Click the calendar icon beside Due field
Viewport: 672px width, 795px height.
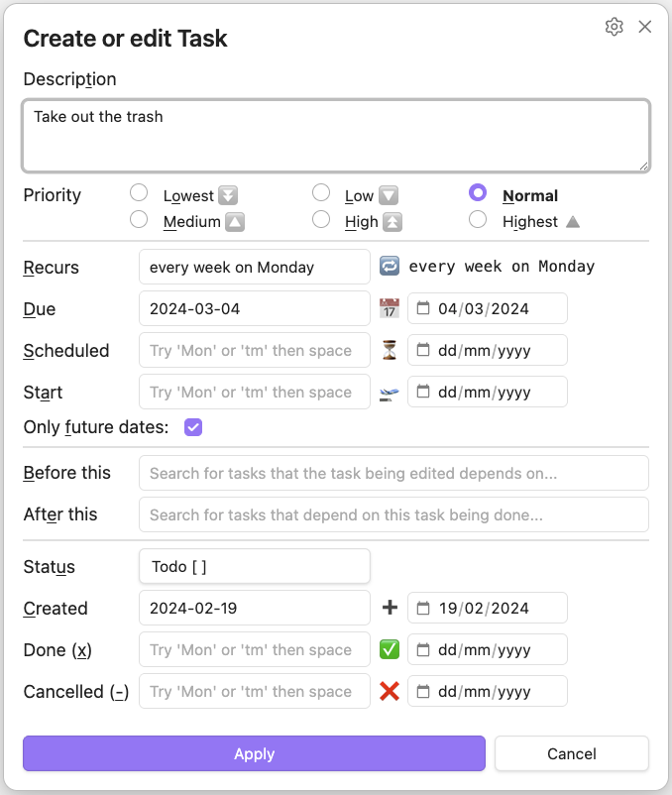pos(390,308)
